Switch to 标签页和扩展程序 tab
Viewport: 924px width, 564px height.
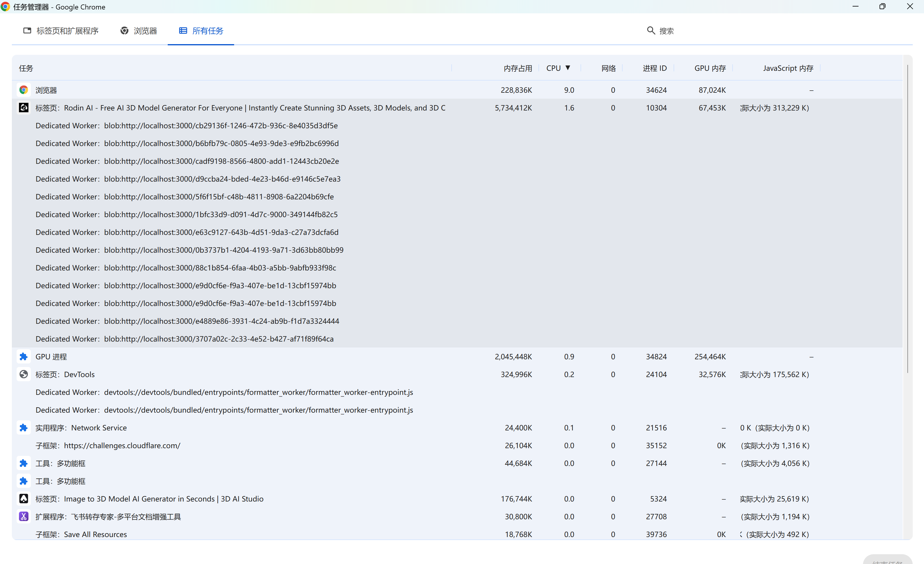[61, 31]
